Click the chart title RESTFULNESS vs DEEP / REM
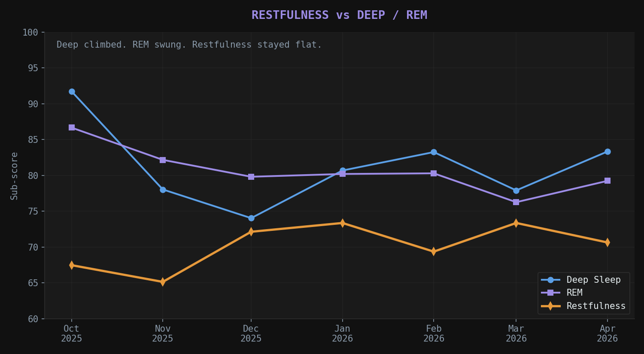 tap(339, 15)
